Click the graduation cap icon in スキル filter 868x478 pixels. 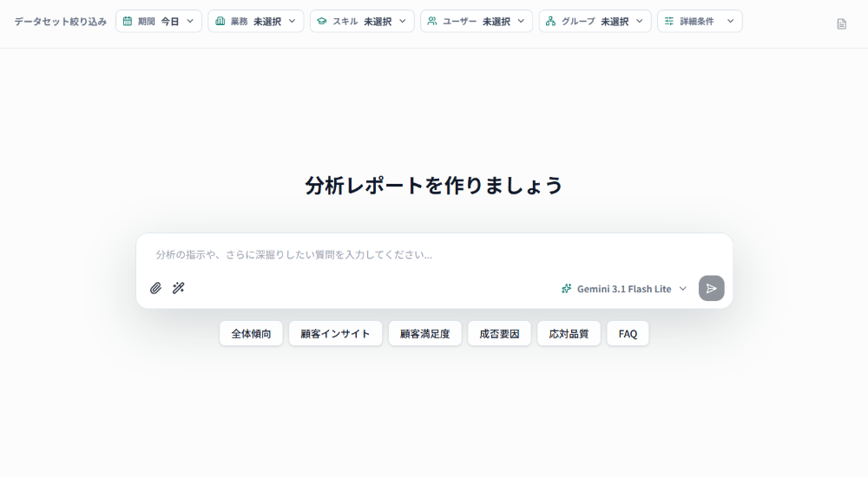[x=322, y=21]
